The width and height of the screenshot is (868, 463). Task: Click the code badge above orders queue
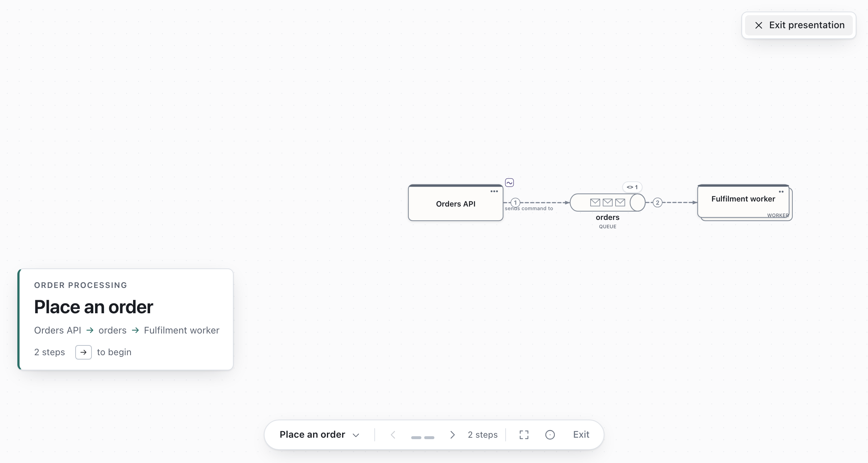632,187
